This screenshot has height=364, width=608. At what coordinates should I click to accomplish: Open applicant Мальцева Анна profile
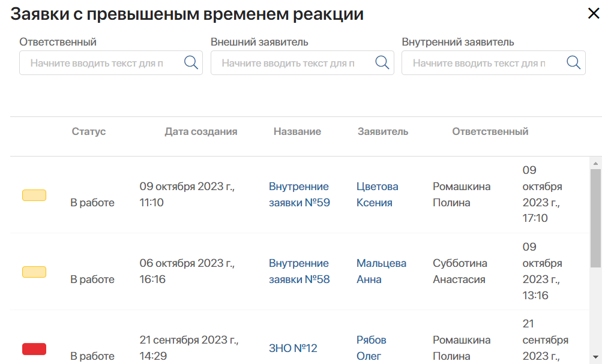pos(381,271)
